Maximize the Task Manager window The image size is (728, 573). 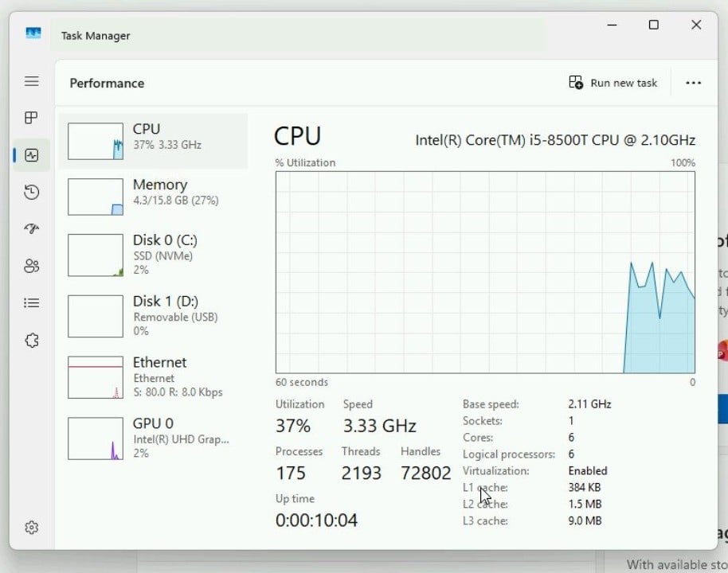[653, 25]
